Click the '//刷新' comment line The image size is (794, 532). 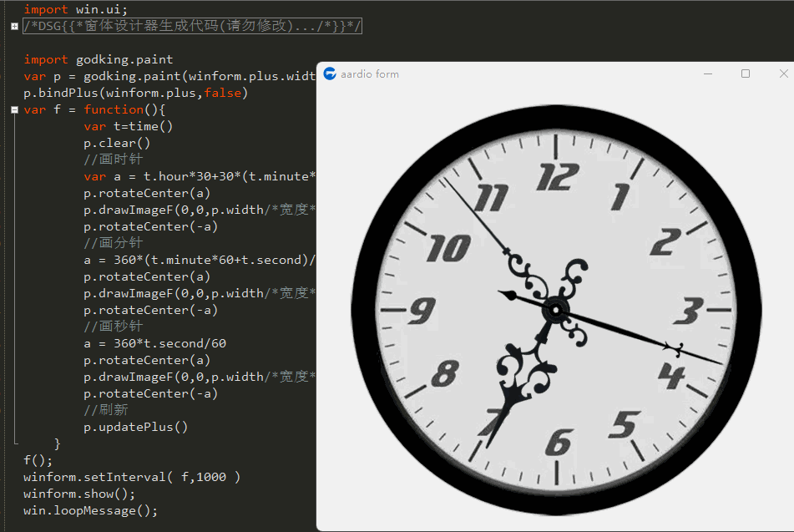tap(106, 410)
